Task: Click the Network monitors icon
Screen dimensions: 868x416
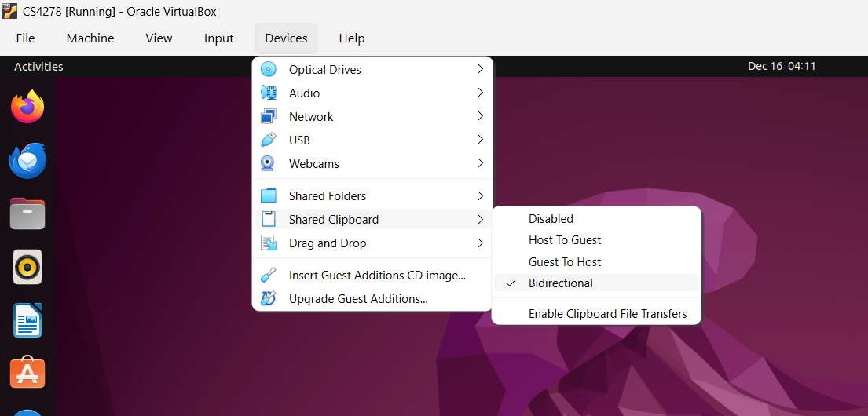Action: coord(269,116)
